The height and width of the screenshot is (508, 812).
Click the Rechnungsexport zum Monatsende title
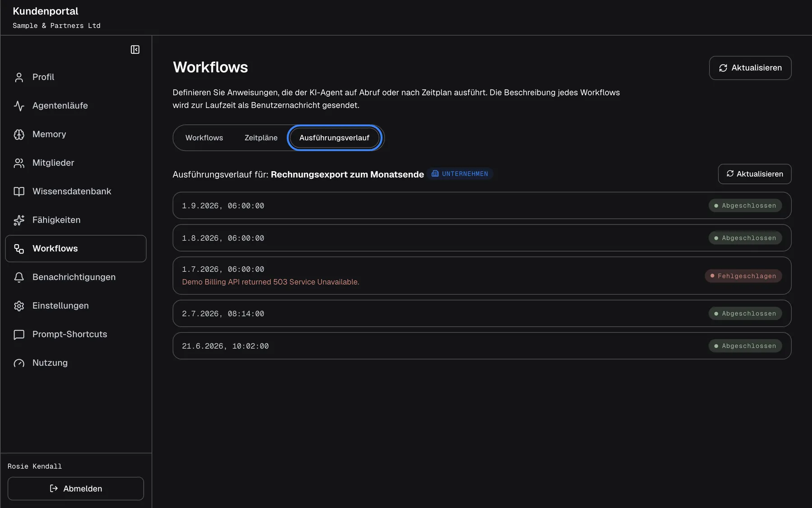pyautogui.click(x=347, y=174)
